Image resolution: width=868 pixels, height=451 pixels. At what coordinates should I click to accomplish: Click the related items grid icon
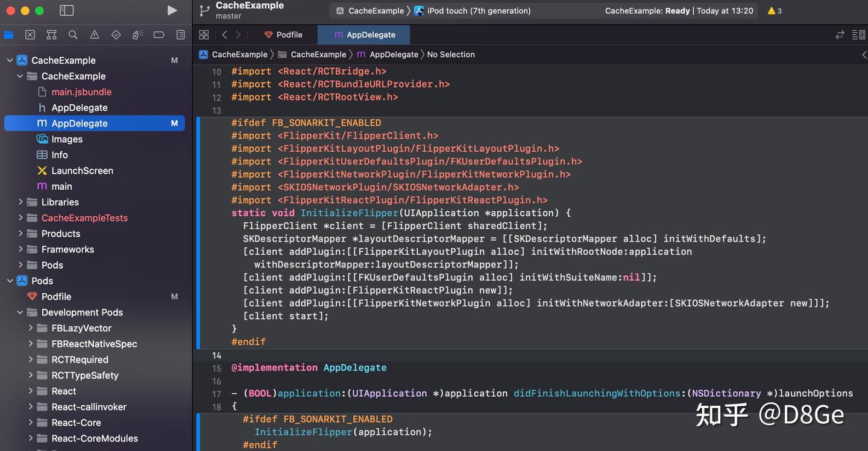tap(204, 34)
